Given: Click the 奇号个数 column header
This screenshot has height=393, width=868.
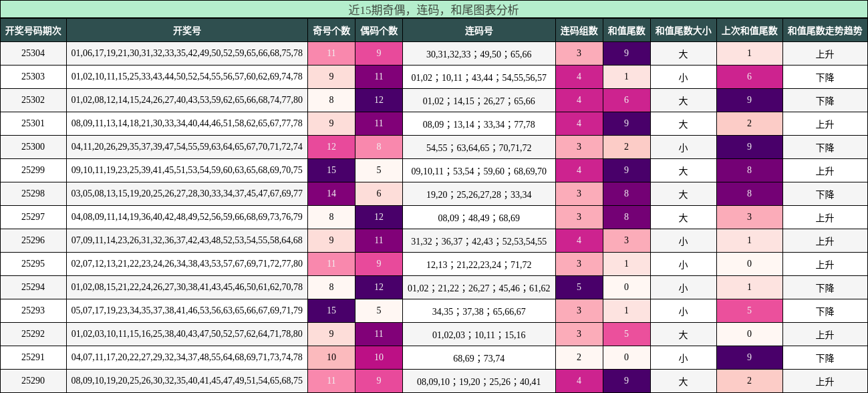Looking at the screenshot, I should pos(331,29).
